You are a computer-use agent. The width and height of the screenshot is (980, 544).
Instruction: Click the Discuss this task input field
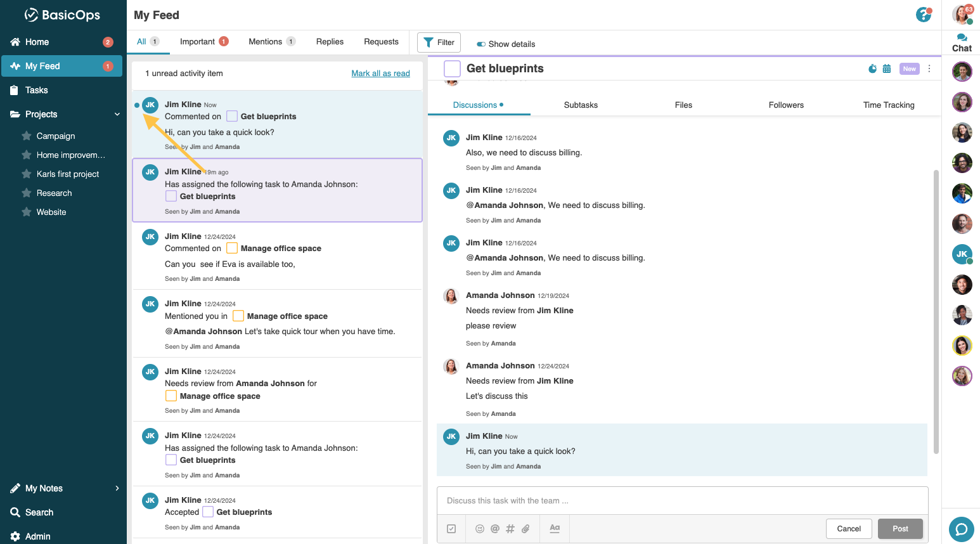click(x=681, y=500)
